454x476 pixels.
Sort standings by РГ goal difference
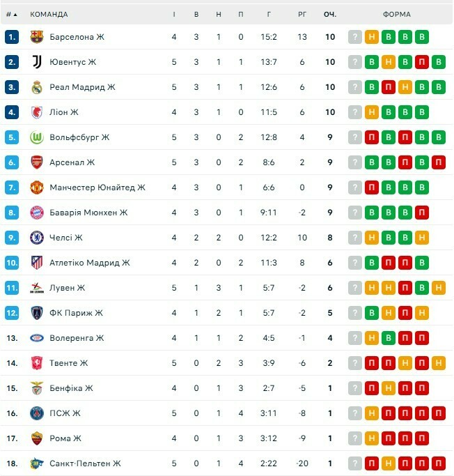[302, 14]
